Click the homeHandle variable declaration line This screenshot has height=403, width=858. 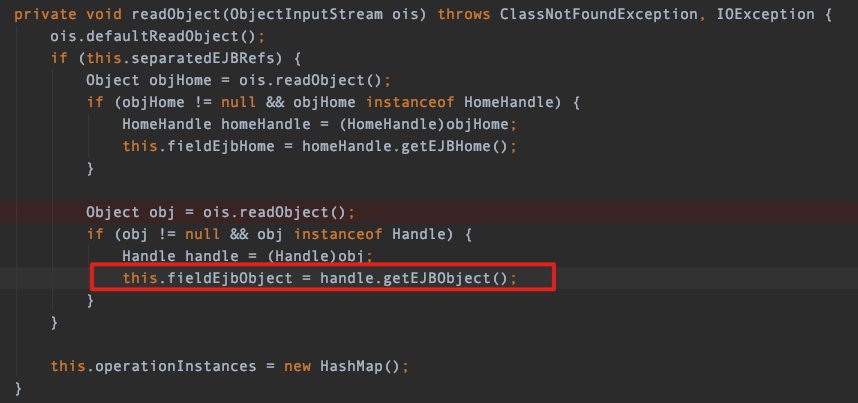click(320, 124)
